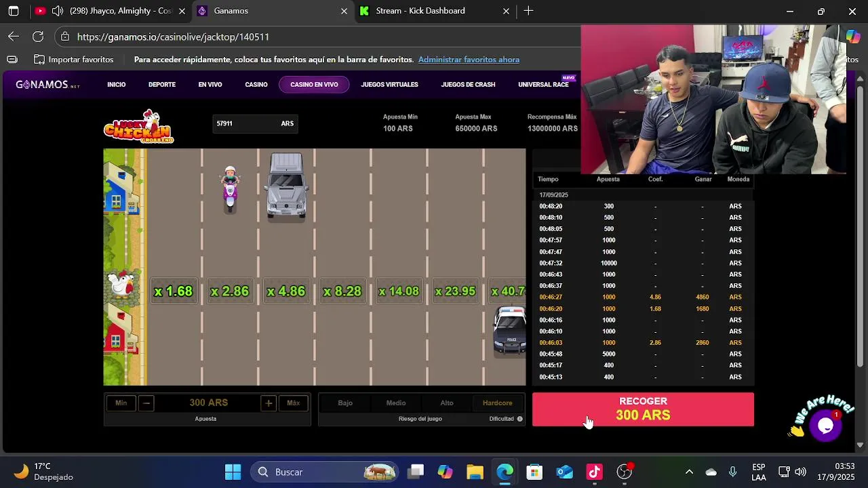Decrease the bet with the minus button

[146, 403]
